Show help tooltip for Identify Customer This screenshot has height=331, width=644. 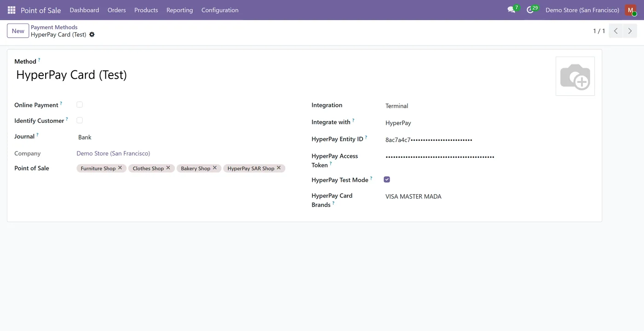pyautogui.click(x=67, y=119)
